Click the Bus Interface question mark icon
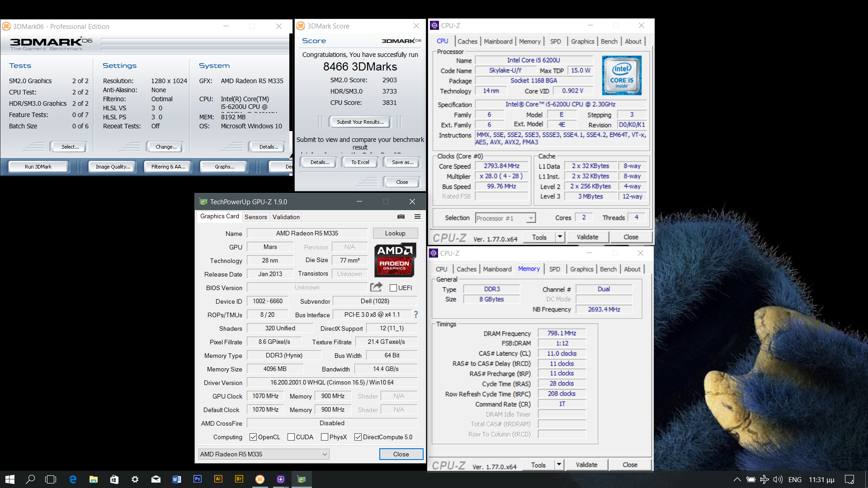Viewport: 868px width, 488px height. point(416,314)
